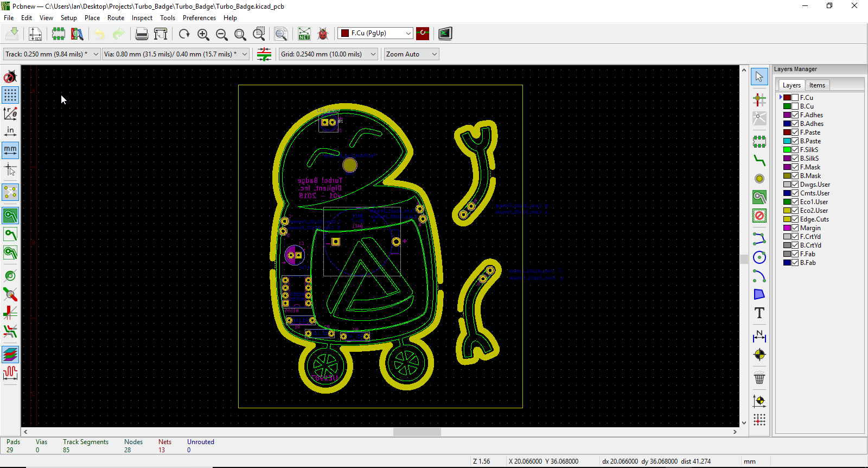This screenshot has height=468, width=868.
Task: Toggle the ratsnest display
Action: tap(10, 192)
